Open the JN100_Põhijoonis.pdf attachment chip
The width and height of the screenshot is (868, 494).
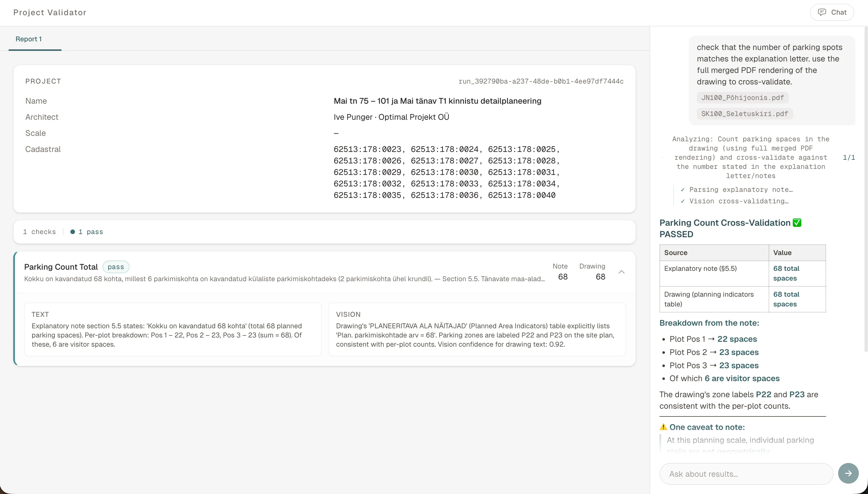pyautogui.click(x=742, y=98)
